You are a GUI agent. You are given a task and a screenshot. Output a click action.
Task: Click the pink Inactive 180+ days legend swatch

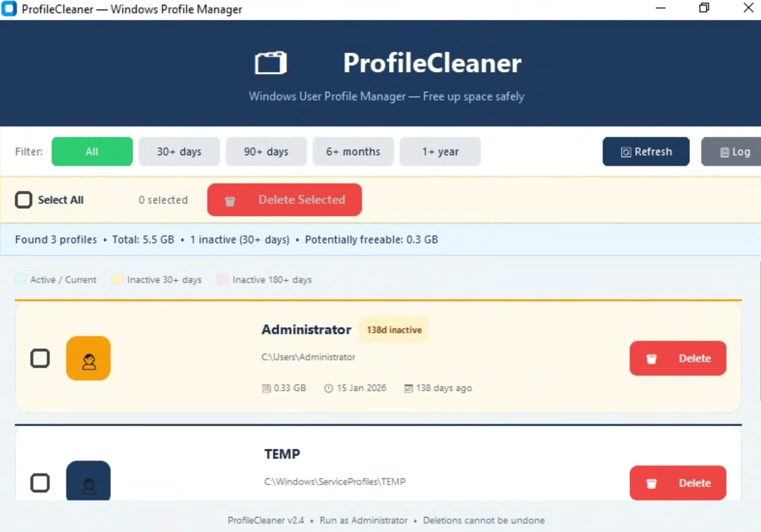point(222,279)
